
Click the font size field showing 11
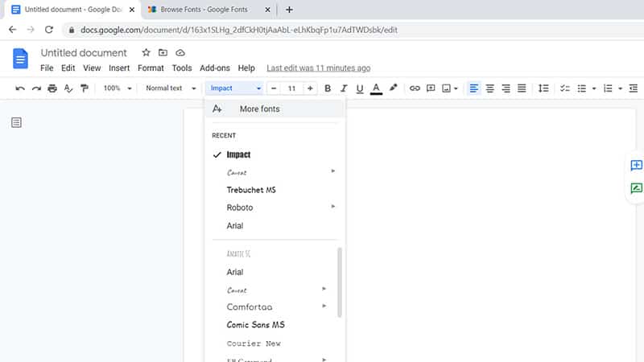(x=291, y=88)
